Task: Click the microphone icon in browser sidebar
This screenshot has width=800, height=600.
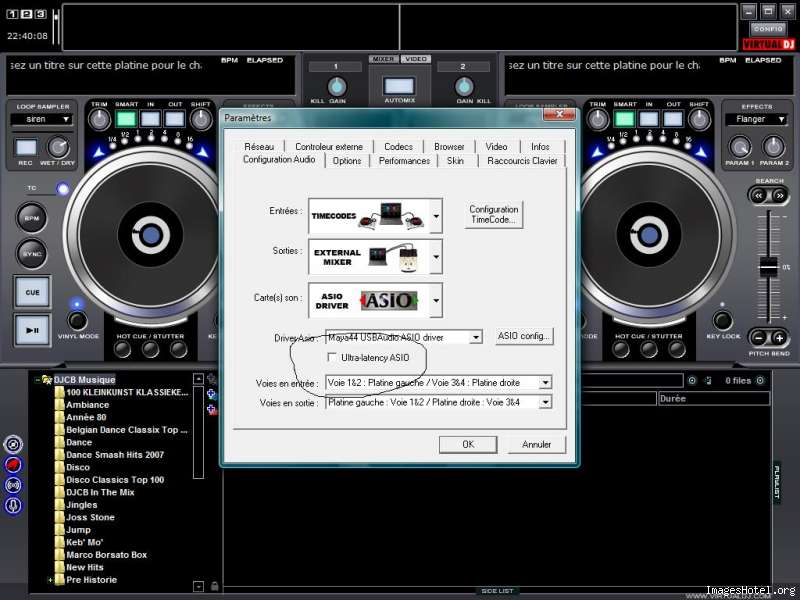Action: click(13, 506)
